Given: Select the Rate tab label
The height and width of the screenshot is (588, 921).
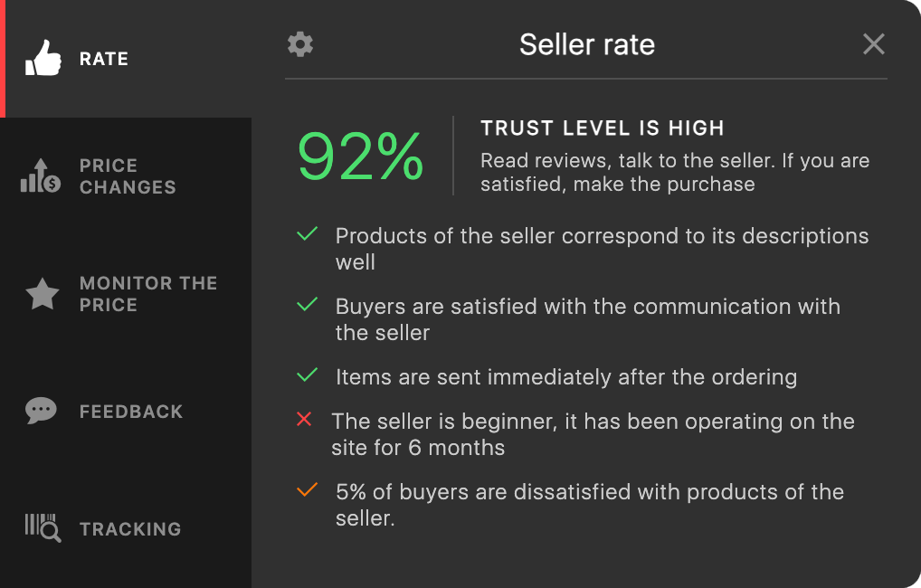Looking at the screenshot, I should pos(104,59).
